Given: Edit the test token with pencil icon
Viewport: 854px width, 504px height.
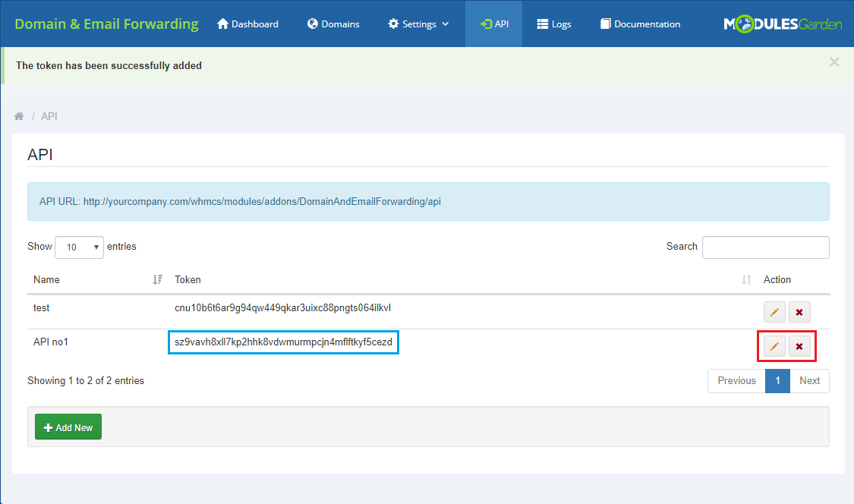Looking at the screenshot, I should point(774,312).
